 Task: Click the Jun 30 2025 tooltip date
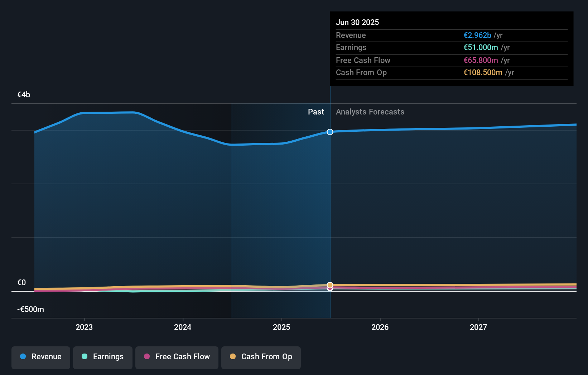357,23
